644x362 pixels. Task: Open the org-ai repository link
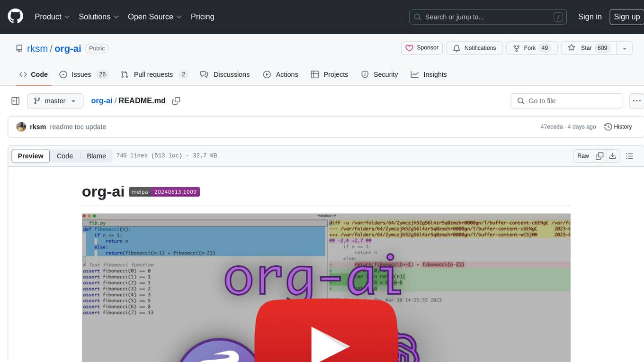point(68,48)
